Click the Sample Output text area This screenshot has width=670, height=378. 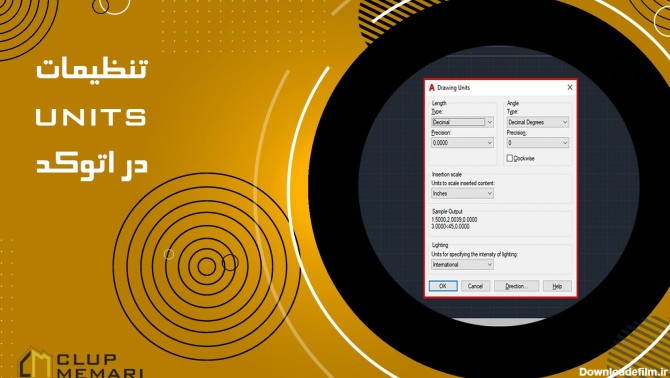coord(455,223)
